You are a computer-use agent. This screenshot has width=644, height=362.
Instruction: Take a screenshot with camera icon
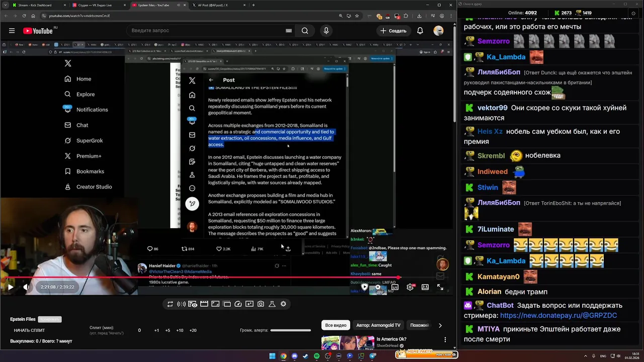click(x=261, y=304)
